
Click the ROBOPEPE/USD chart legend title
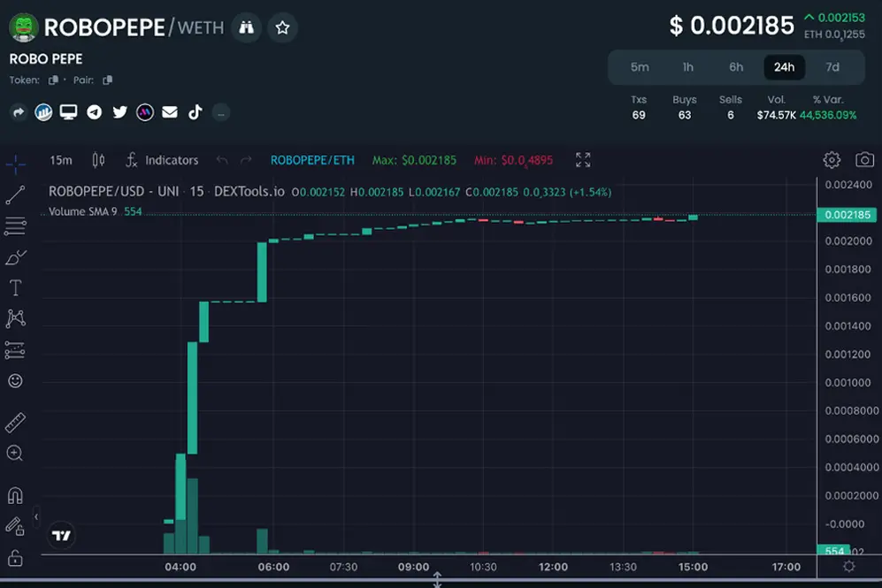pos(166,192)
